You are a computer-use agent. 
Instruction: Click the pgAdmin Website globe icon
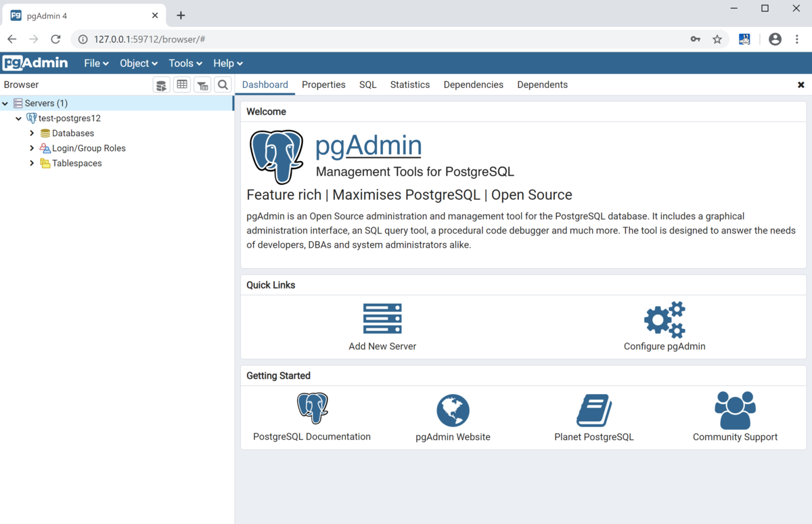click(x=453, y=409)
